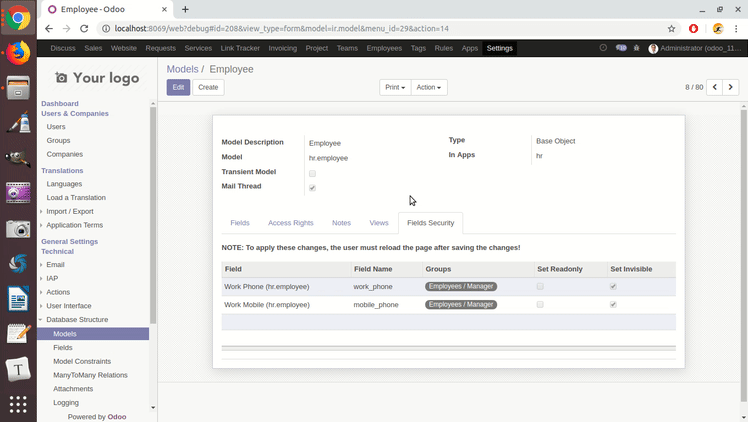Image resolution: width=748 pixels, height=422 pixels.
Task: Click the Your logo camera image
Action: point(97,78)
